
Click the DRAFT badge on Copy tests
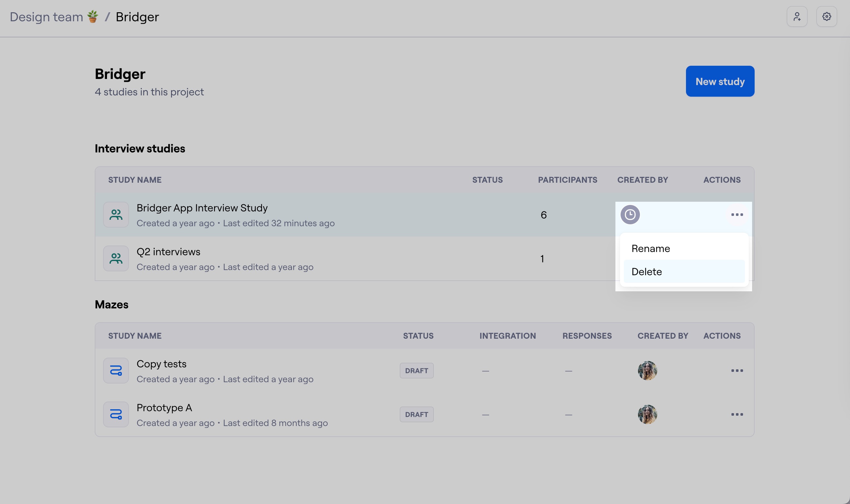point(416,371)
